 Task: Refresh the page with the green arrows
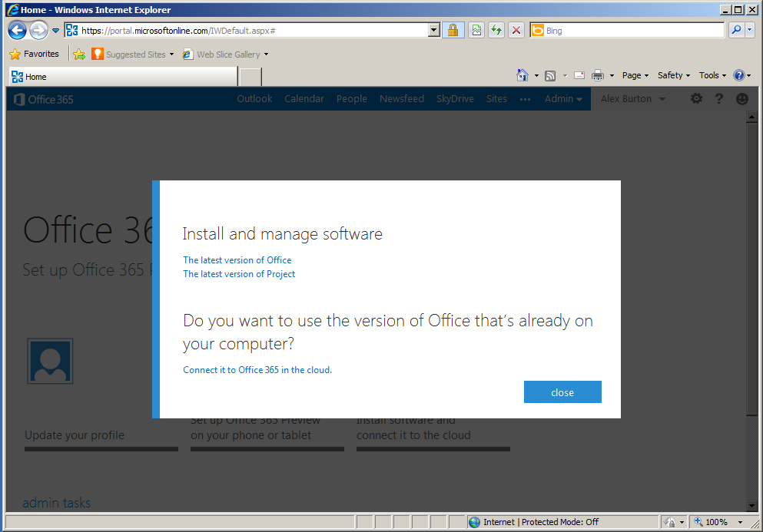(x=496, y=30)
